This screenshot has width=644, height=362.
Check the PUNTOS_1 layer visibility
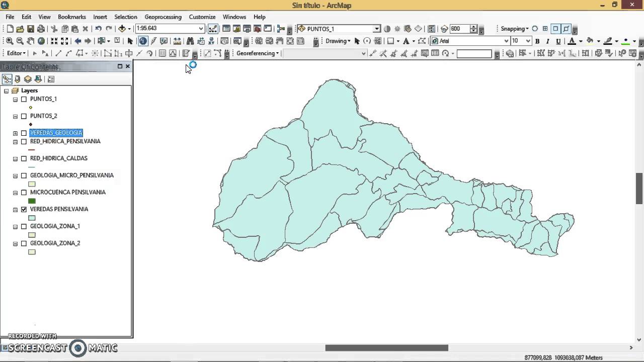coord(24,99)
